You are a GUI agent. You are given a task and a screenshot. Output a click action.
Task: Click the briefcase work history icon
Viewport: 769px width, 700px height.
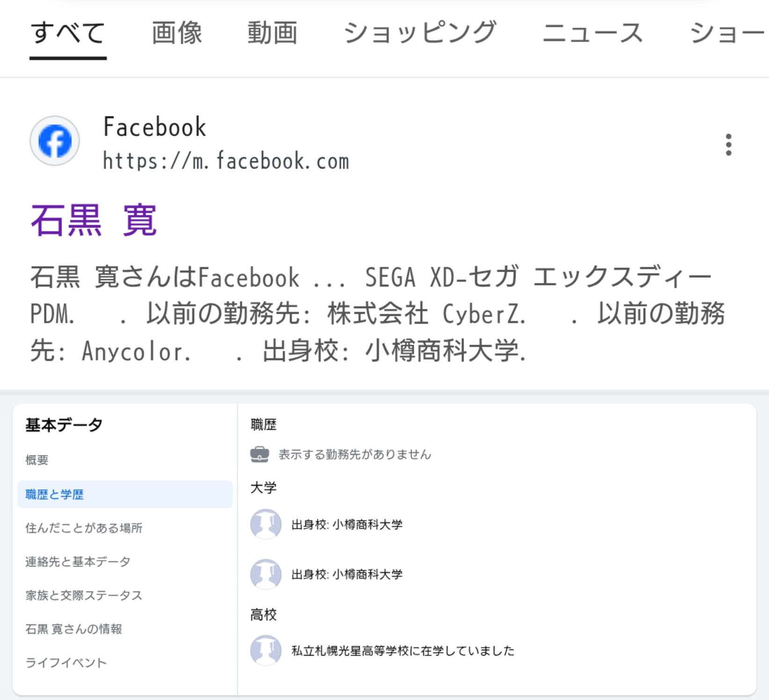(260, 454)
